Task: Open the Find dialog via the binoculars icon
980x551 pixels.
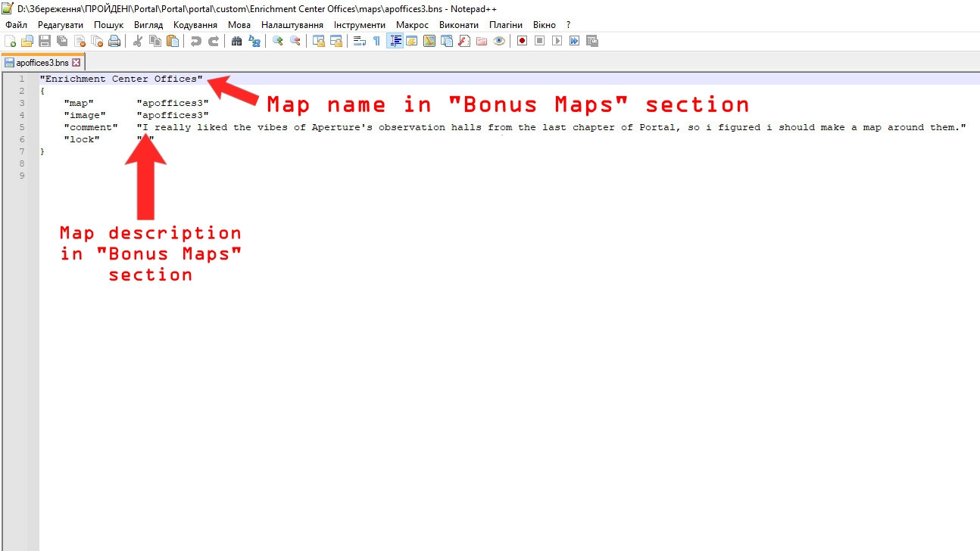Action: (236, 42)
